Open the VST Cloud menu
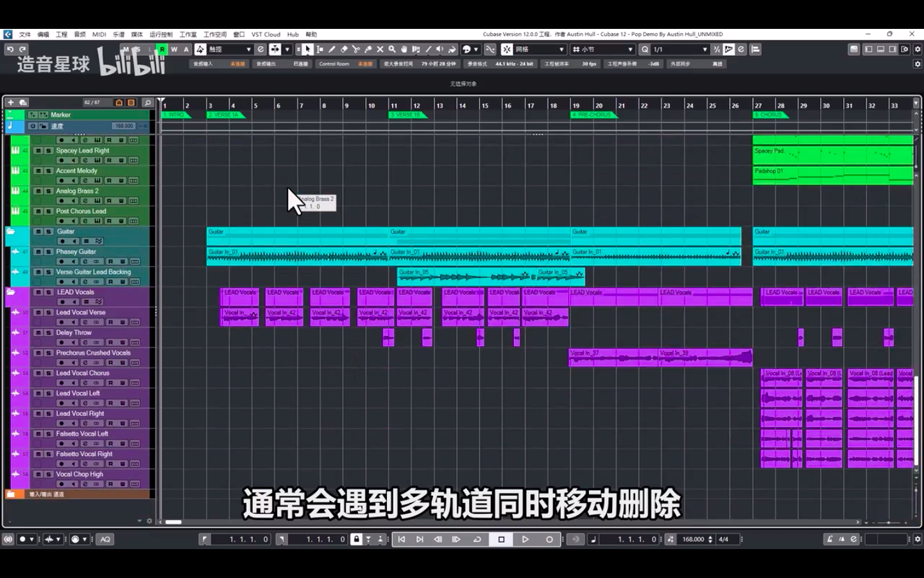 266,35
